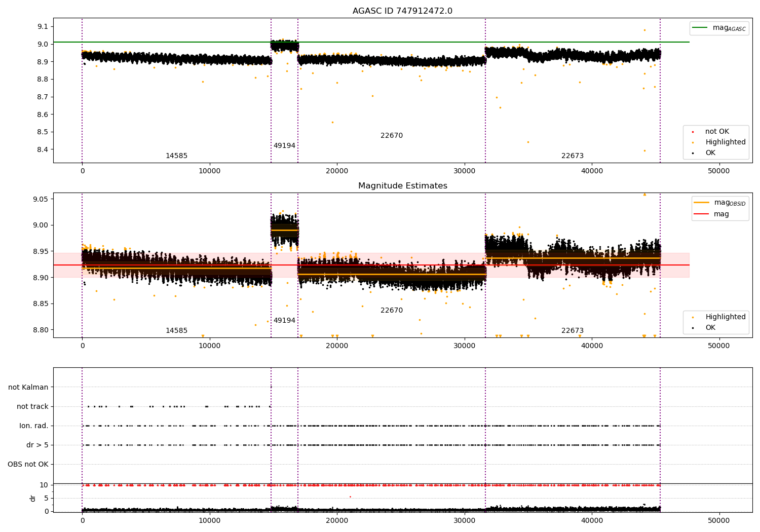
Task: Select the mag AGASC legend entry
Action: click(x=719, y=28)
